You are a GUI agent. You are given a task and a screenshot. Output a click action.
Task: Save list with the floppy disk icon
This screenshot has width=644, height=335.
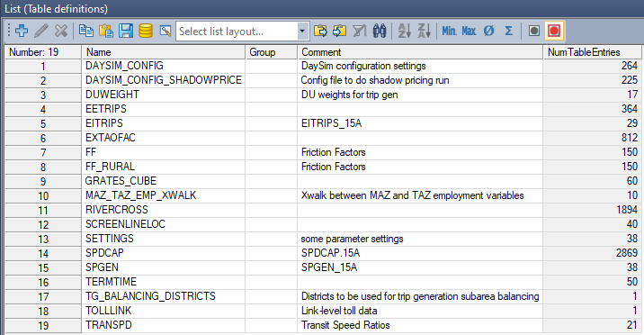click(x=126, y=31)
